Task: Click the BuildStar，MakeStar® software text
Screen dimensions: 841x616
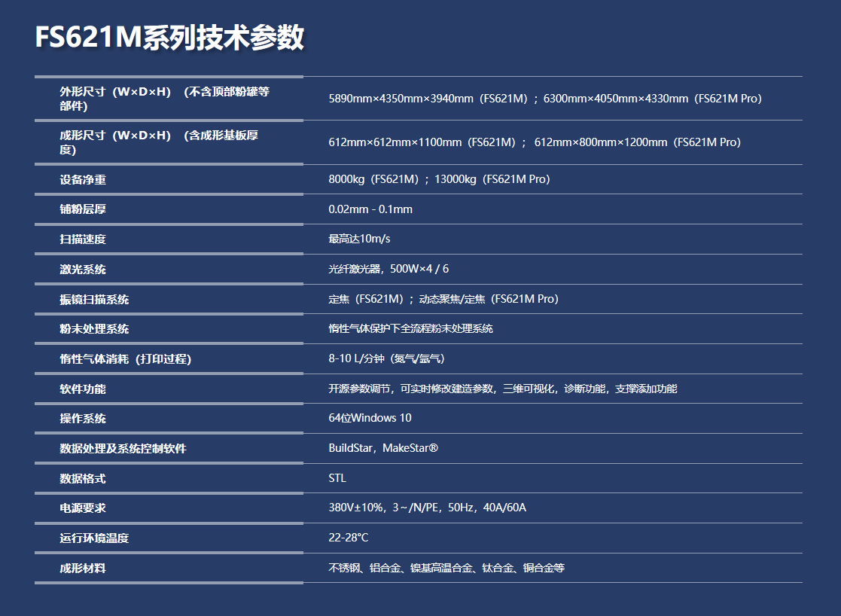Action: click(x=383, y=448)
